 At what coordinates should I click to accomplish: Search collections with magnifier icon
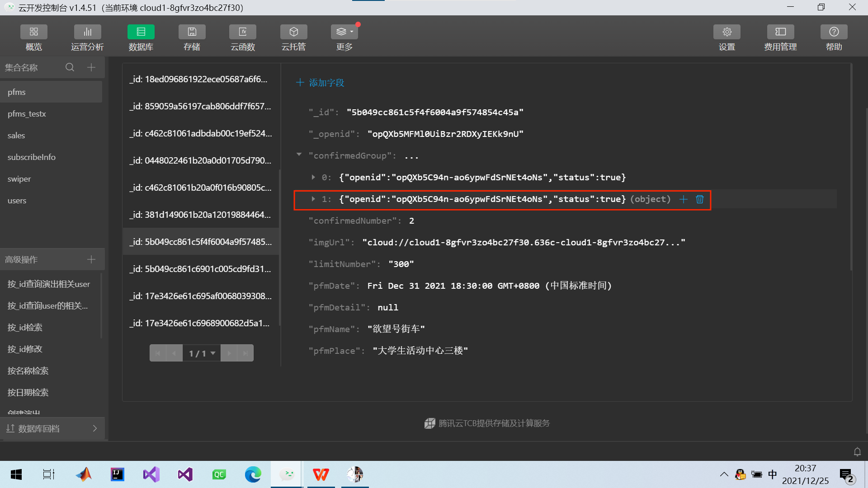70,67
